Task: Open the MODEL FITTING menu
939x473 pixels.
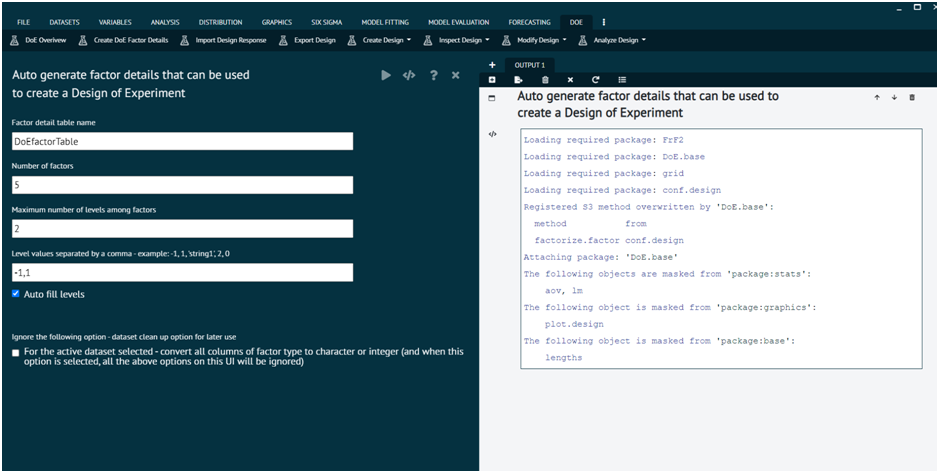Action: tap(385, 22)
